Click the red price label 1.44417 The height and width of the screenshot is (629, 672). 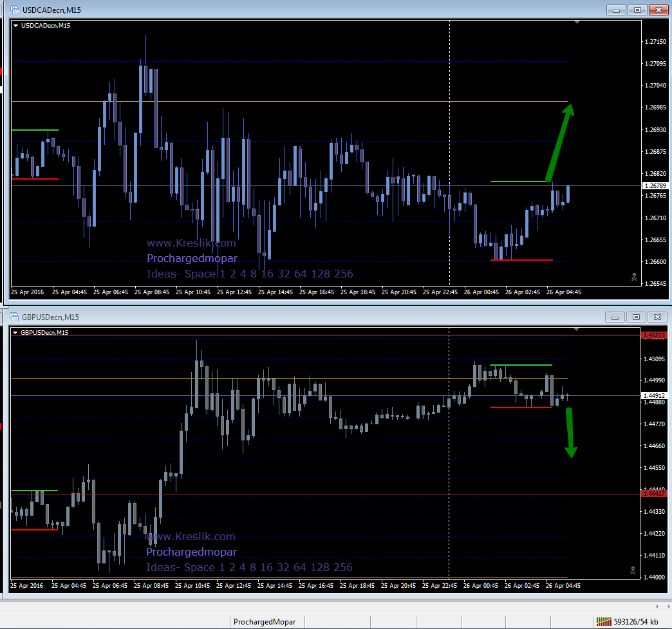(x=654, y=494)
